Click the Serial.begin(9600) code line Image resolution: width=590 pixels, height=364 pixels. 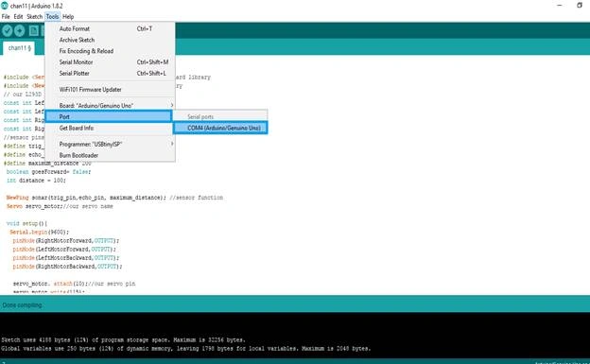pyautogui.click(x=40, y=232)
